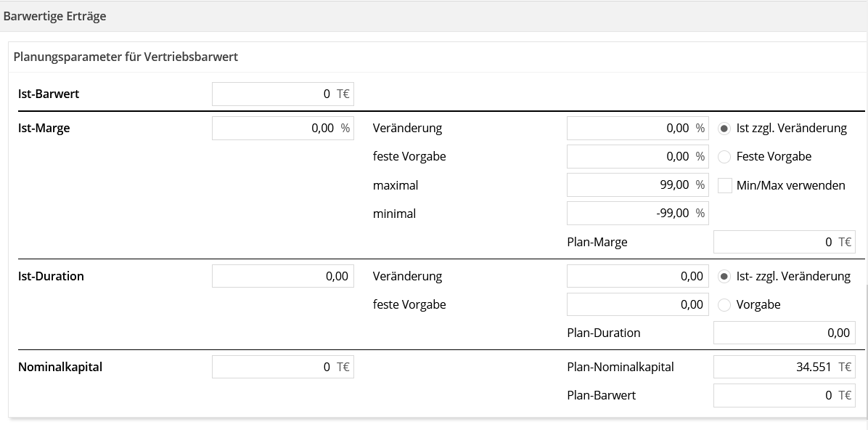Click the Plan-Barwert T€ field
868x430 pixels.
[785, 396]
